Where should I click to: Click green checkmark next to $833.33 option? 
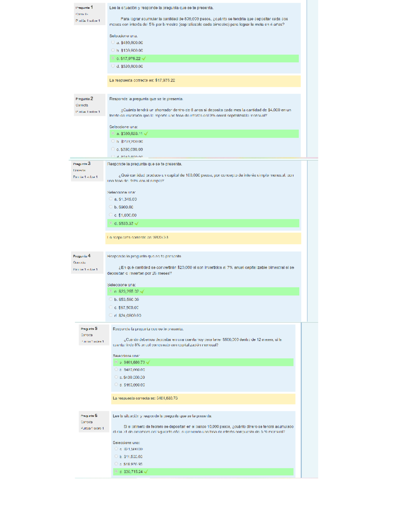[137, 223]
